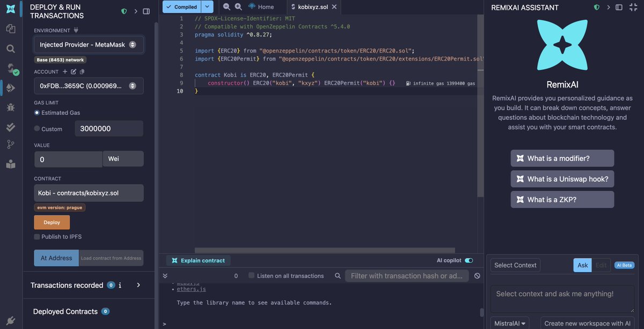Click Create new workspace with AI
This screenshot has height=329, width=644.
[587, 323]
